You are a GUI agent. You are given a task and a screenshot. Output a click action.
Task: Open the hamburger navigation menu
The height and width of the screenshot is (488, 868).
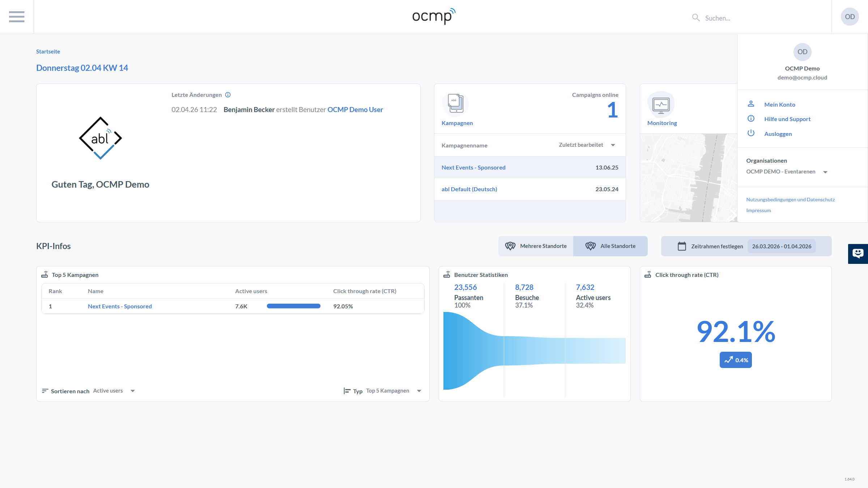17,17
